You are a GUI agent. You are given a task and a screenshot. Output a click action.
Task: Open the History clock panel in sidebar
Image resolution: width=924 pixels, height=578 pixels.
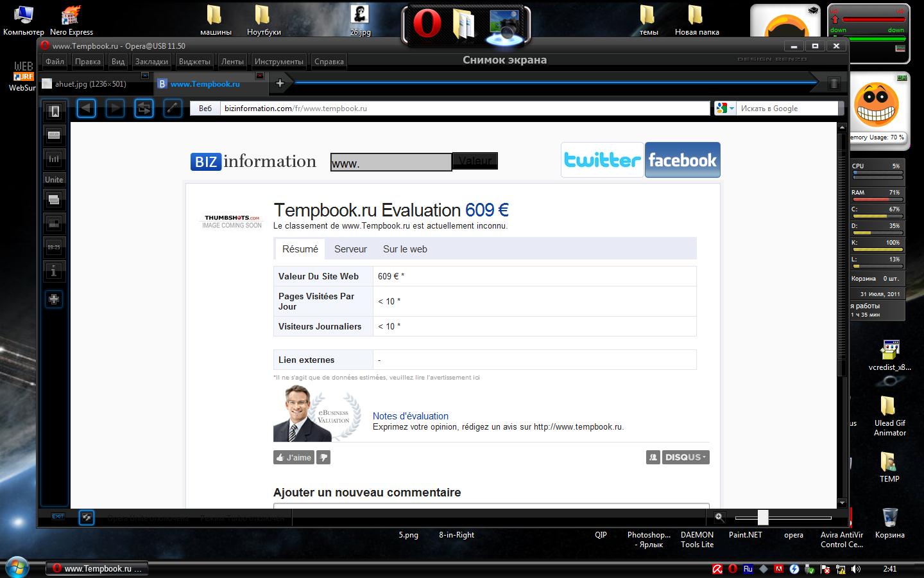[54, 247]
